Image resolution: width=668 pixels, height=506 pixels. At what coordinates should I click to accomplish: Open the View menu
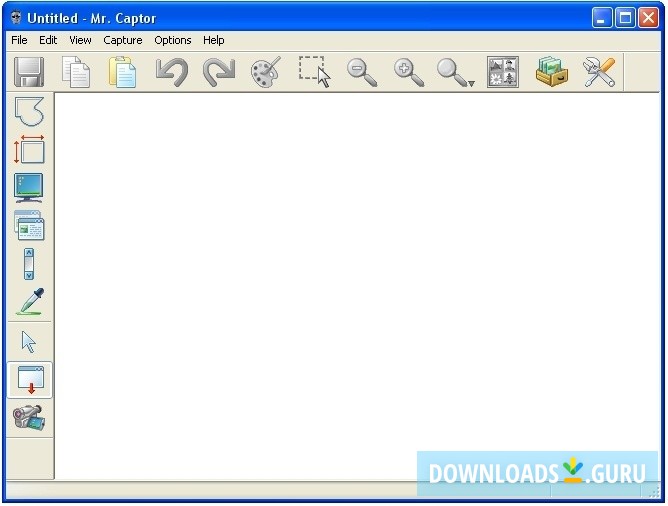coord(80,40)
